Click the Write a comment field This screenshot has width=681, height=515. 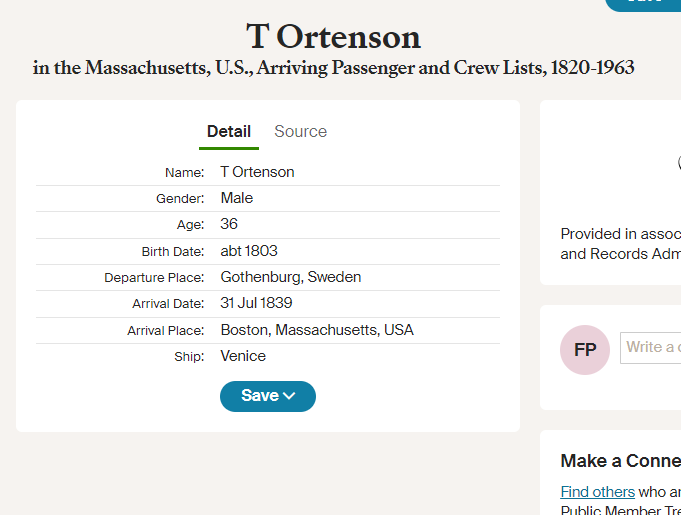tap(652, 347)
